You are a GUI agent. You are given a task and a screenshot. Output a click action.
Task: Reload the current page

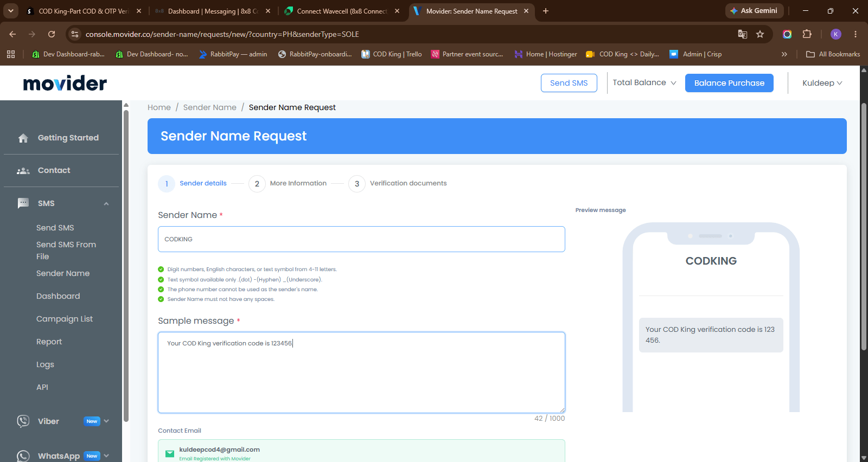click(x=52, y=34)
